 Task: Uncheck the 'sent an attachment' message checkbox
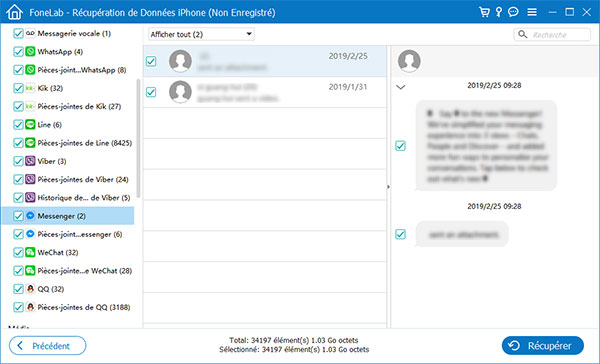tap(400, 234)
